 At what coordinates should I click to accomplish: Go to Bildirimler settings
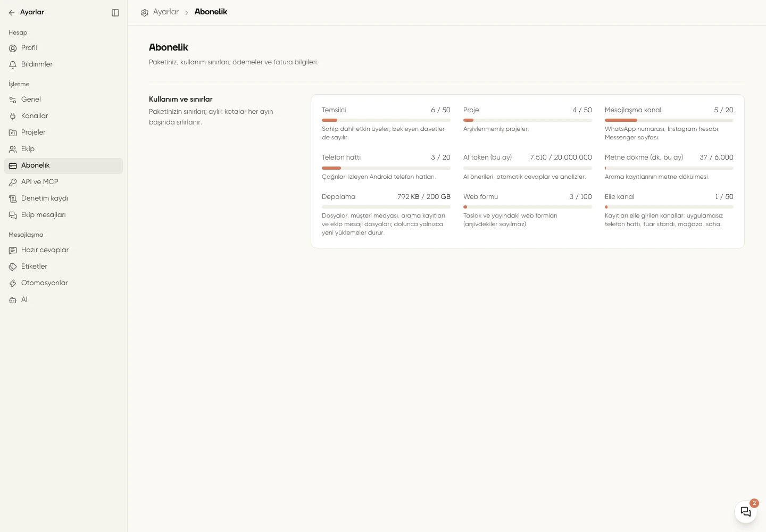pos(63,64)
